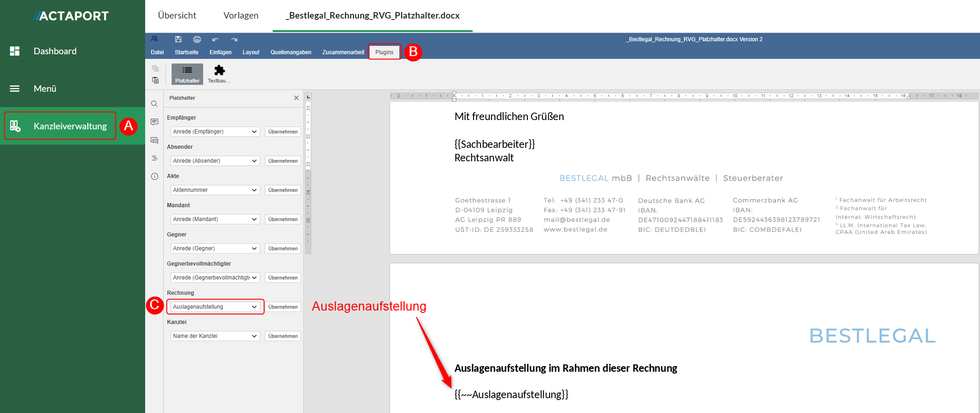Open the comments panel icon
Screen dimensions: 980x413
tap(154, 122)
